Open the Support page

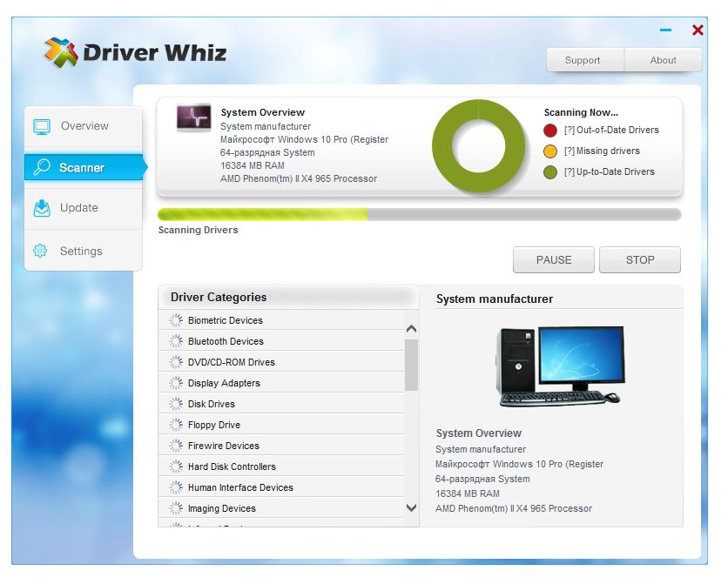click(x=584, y=60)
